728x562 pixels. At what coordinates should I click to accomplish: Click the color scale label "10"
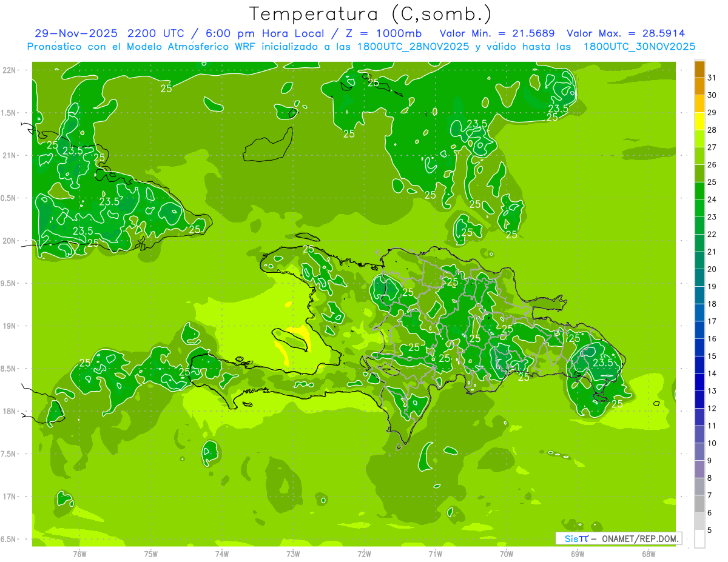click(712, 443)
